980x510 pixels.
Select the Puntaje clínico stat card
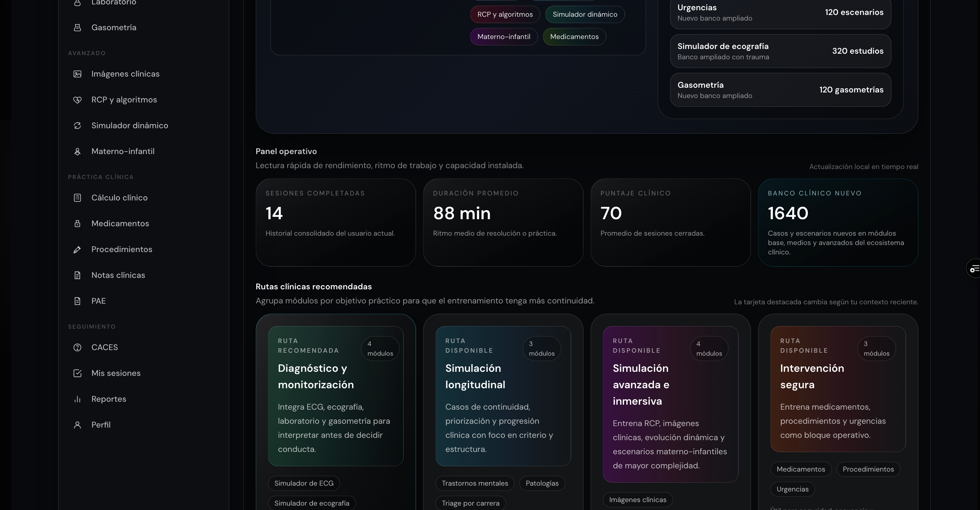[x=671, y=223]
